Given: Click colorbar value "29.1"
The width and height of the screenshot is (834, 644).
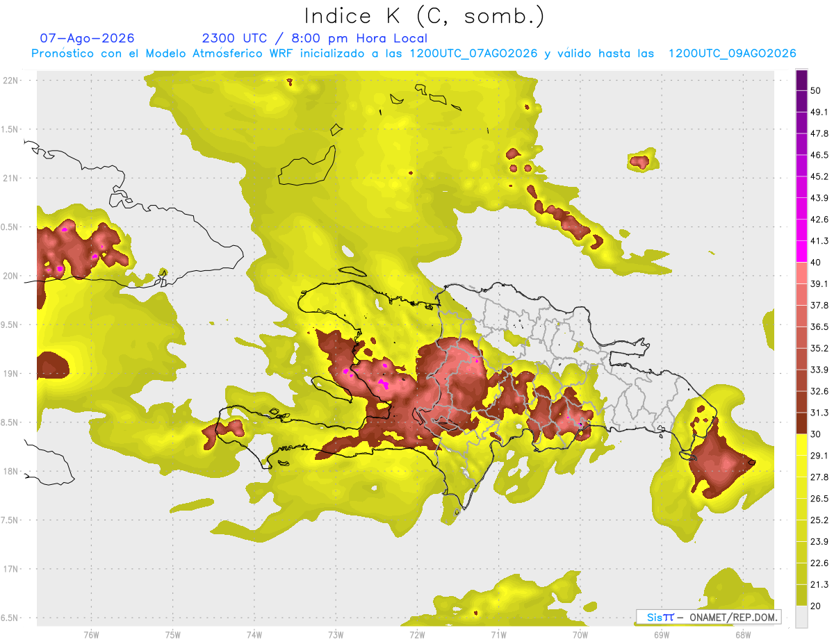Looking at the screenshot, I should 819,456.
